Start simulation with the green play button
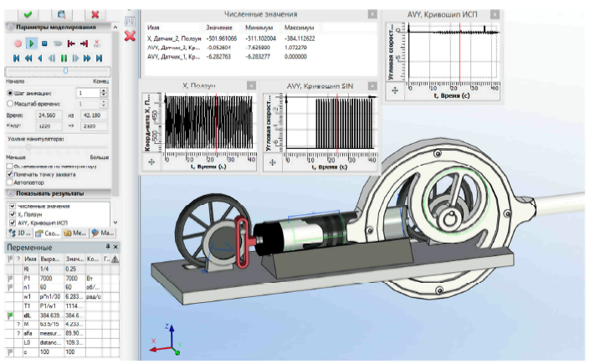The height and width of the screenshot is (364, 590). (x=31, y=43)
